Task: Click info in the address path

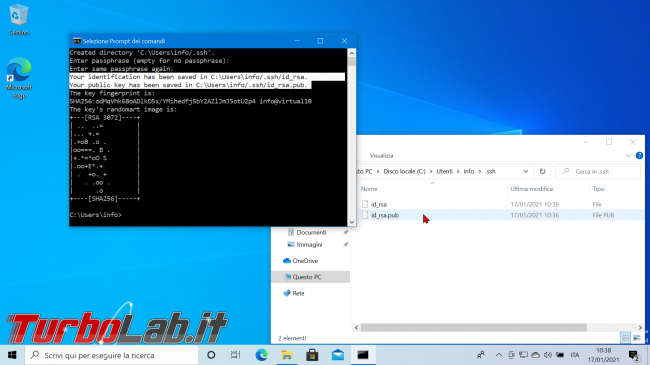Action: [468, 171]
